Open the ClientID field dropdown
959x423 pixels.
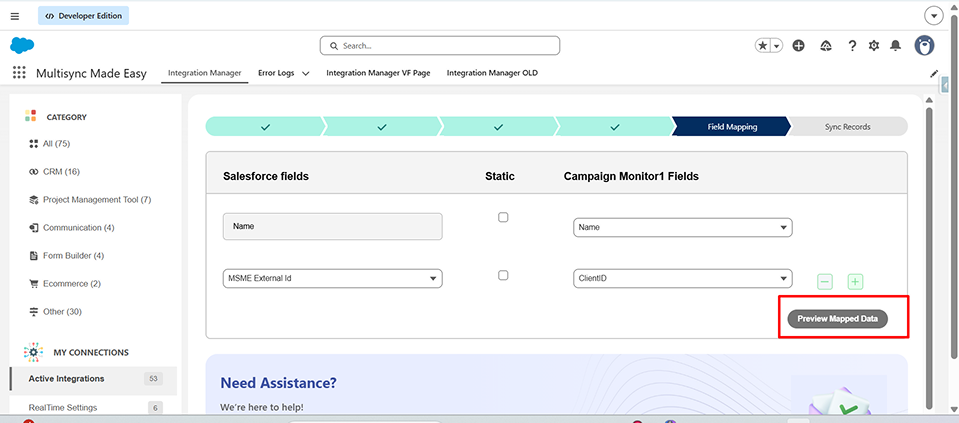(x=683, y=278)
